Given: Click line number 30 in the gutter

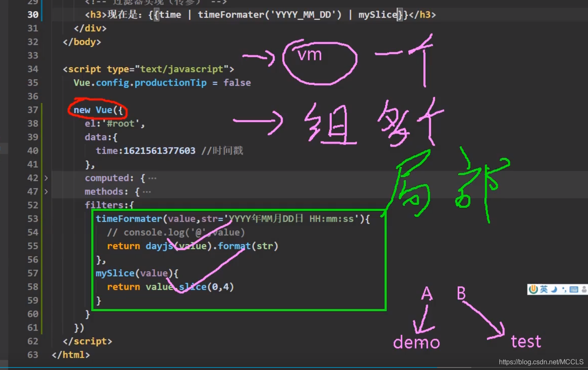Looking at the screenshot, I should 33,15.
